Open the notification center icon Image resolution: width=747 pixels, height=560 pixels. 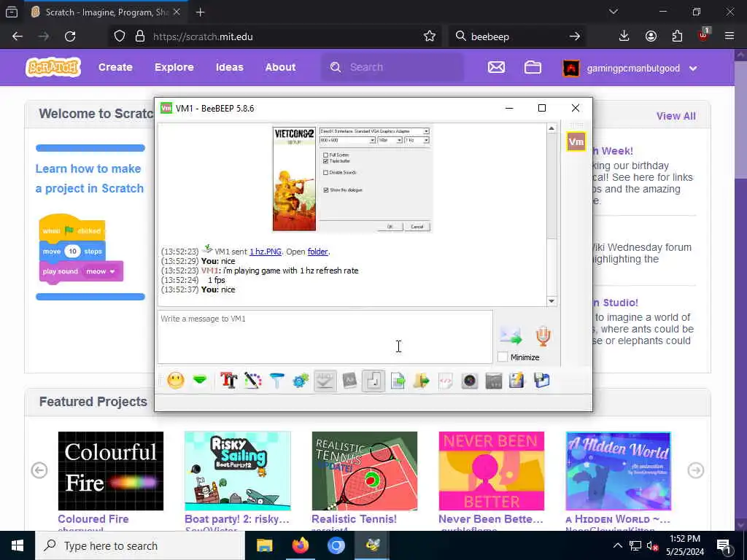click(724, 545)
